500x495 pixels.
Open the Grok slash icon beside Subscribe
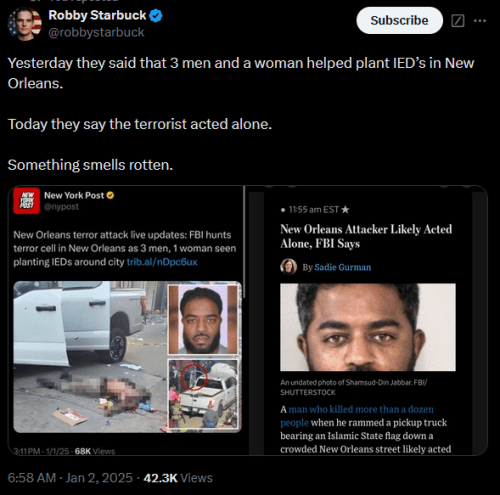pos(457,21)
